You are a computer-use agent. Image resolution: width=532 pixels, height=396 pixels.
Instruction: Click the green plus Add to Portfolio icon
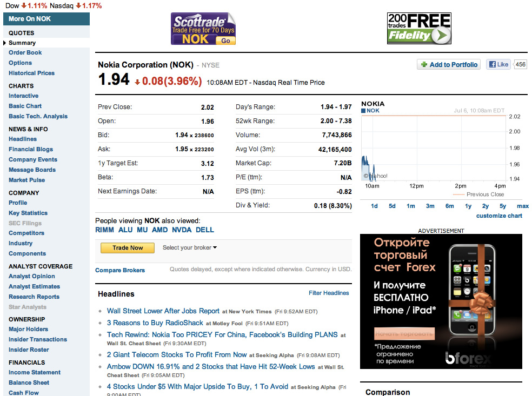point(424,64)
